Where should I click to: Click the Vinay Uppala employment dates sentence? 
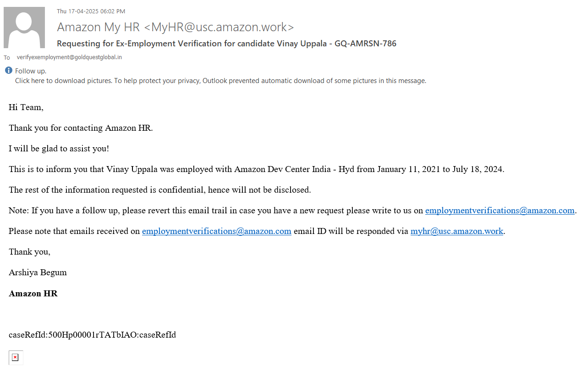(x=256, y=169)
